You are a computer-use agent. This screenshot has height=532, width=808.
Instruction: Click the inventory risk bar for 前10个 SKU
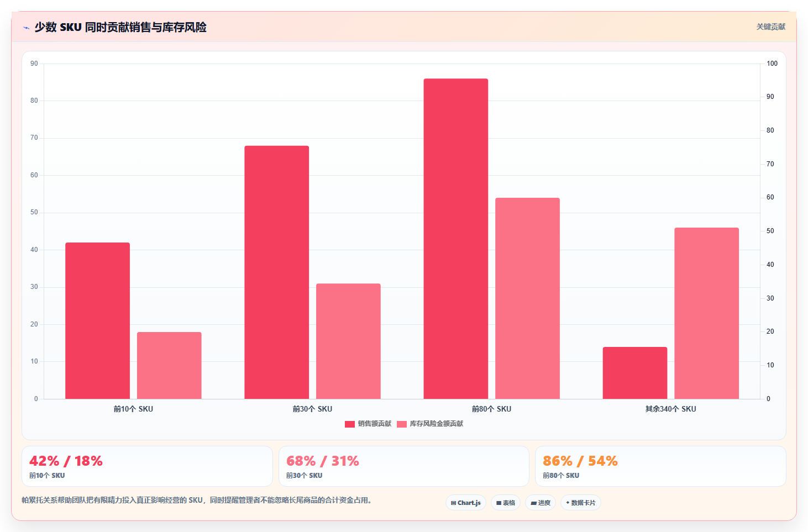tap(169, 365)
